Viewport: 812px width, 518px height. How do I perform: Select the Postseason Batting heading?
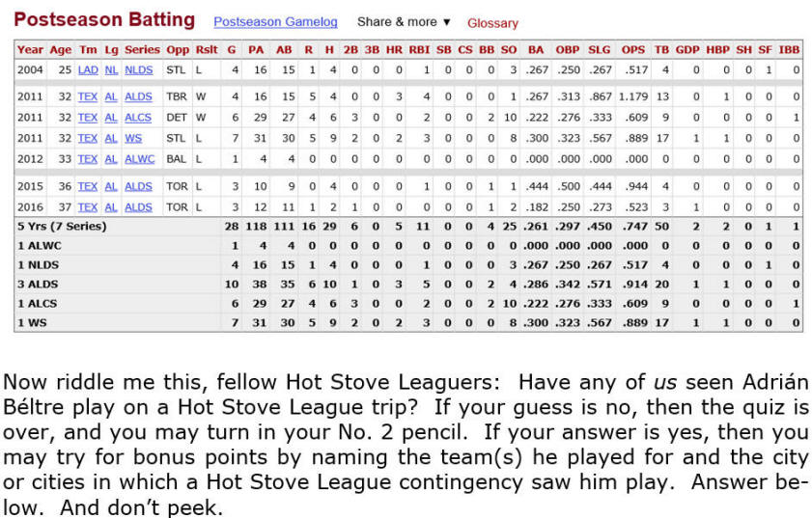point(104,20)
